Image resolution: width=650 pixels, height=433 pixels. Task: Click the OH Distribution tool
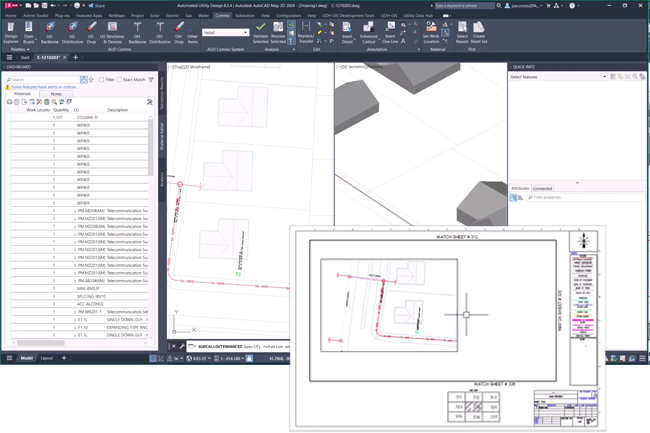[x=160, y=31]
